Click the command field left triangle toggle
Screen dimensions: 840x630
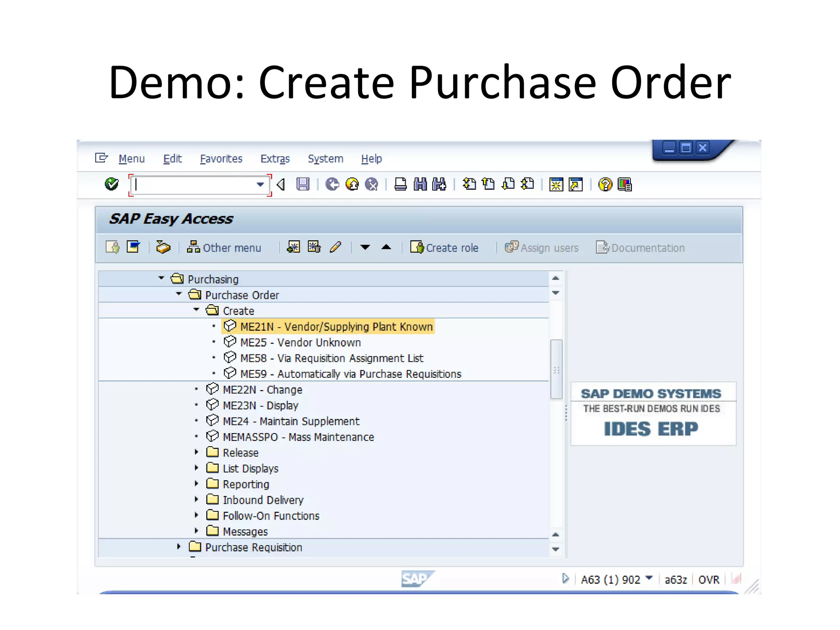tap(281, 185)
